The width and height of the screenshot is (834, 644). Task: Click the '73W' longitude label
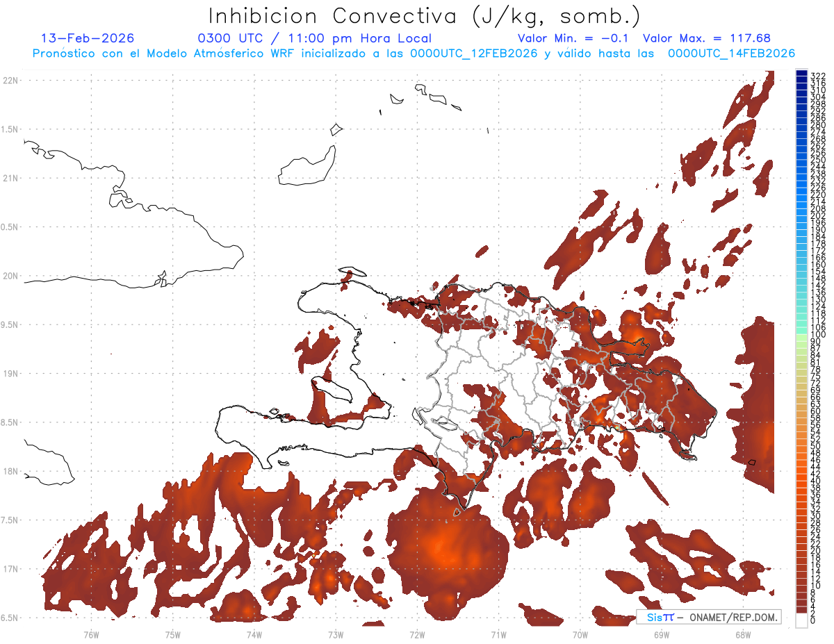336,634
